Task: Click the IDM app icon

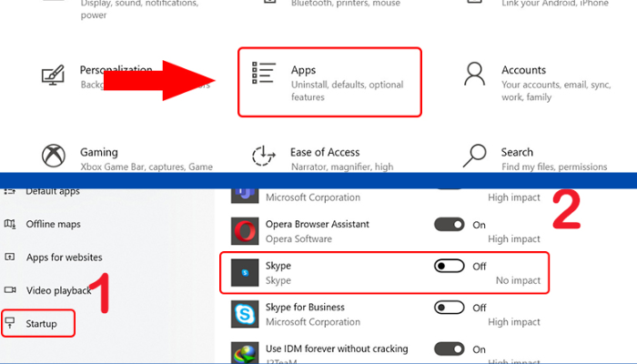Action: point(244,353)
